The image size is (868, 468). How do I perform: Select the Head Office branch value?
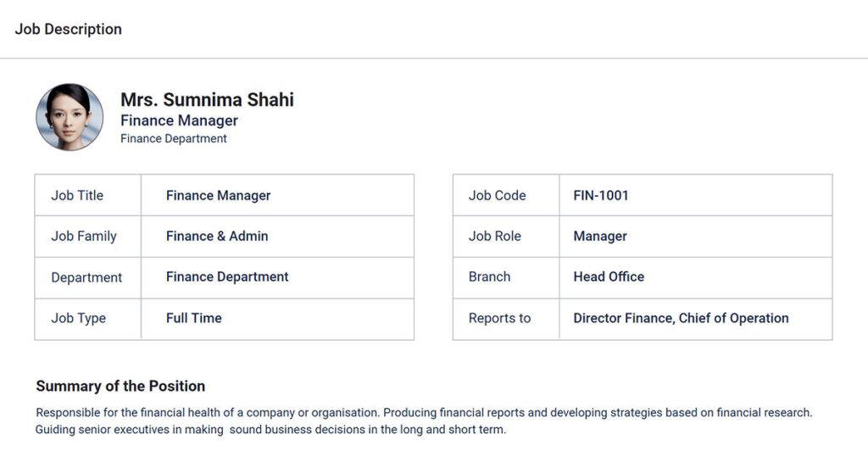[609, 276]
